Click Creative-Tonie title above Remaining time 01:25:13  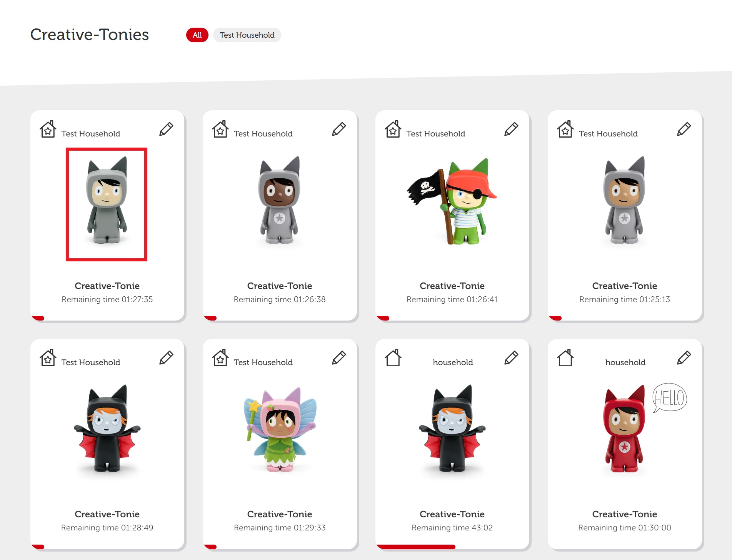point(625,286)
